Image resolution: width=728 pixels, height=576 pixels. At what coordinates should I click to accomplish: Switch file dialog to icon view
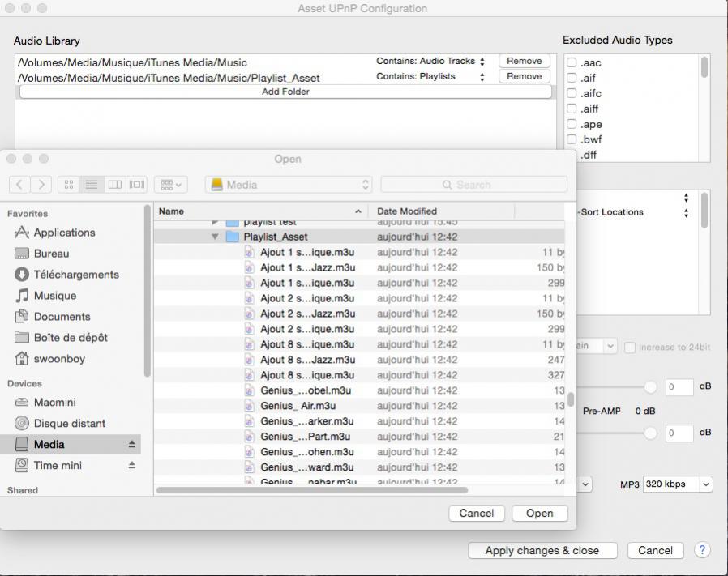pyautogui.click(x=69, y=185)
